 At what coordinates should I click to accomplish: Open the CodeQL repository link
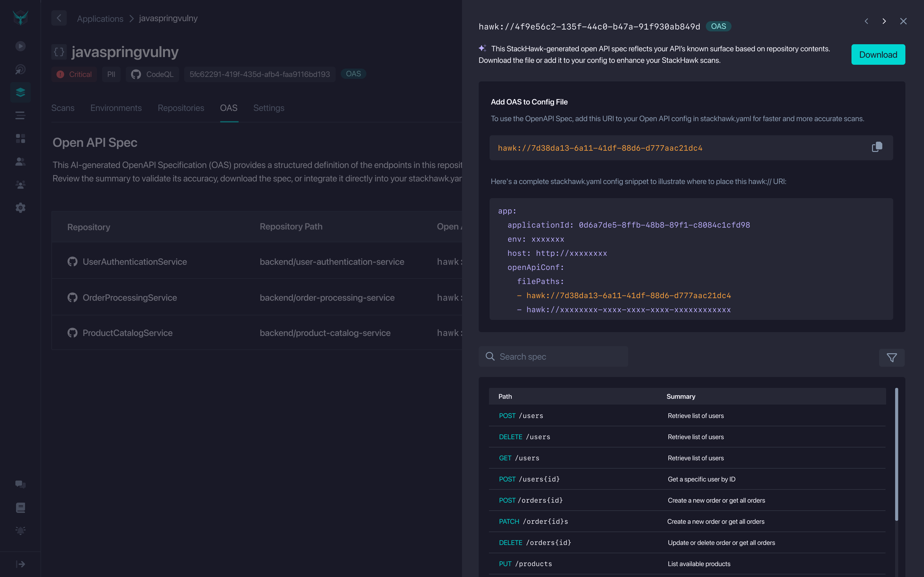coord(152,74)
